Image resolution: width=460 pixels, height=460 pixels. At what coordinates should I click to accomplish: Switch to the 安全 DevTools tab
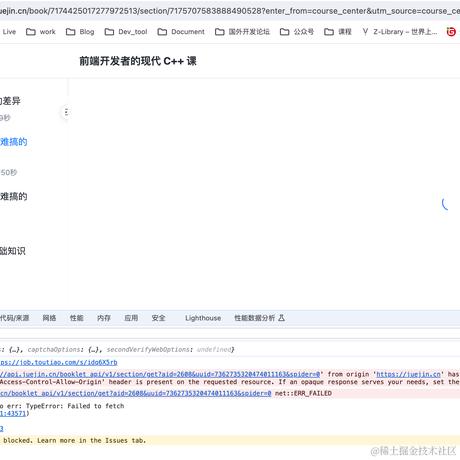(158, 318)
